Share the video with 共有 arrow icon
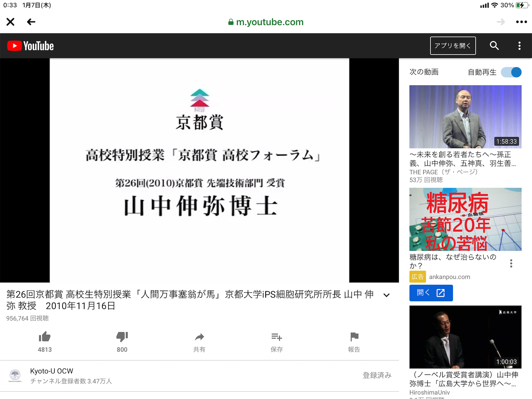The image size is (532, 399). tap(199, 337)
